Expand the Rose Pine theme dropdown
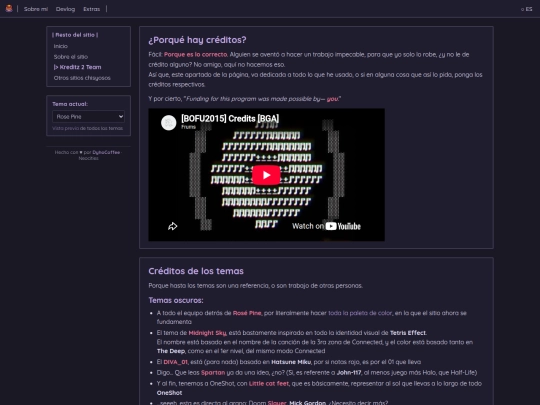This screenshot has height=405, width=540. (x=89, y=116)
